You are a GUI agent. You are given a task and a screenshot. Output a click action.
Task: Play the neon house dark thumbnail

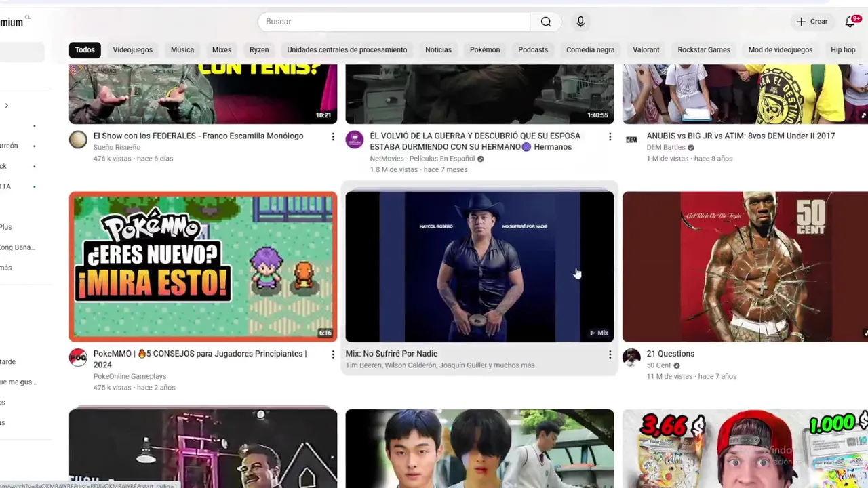coord(203,449)
